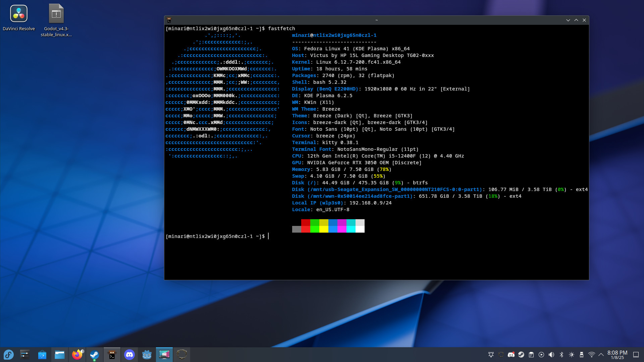Open brightness and color tray icon
The image size is (644, 362).
572,355
